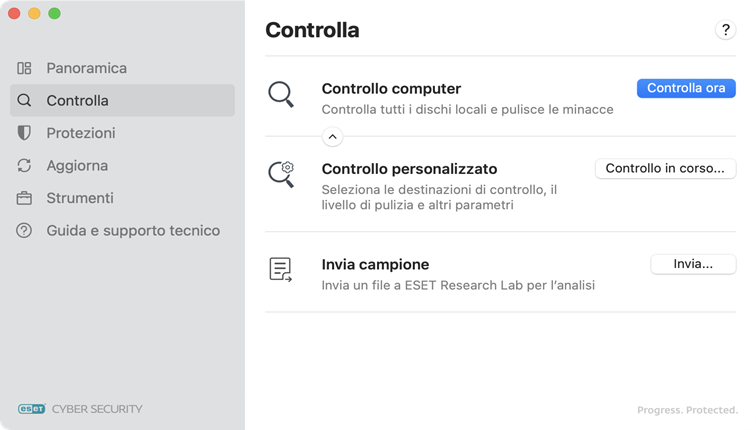Click the Controllo personalizzato gear-magnifier icon
The image size is (756, 430).
(x=281, y=174)
